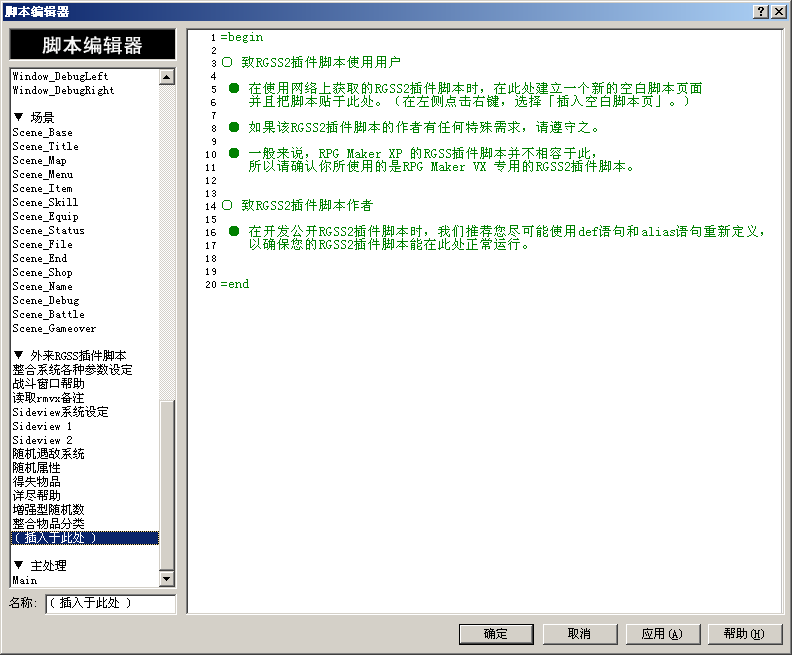Click the title bar help question mark
The image size is (792, 655).
point(761,12)
